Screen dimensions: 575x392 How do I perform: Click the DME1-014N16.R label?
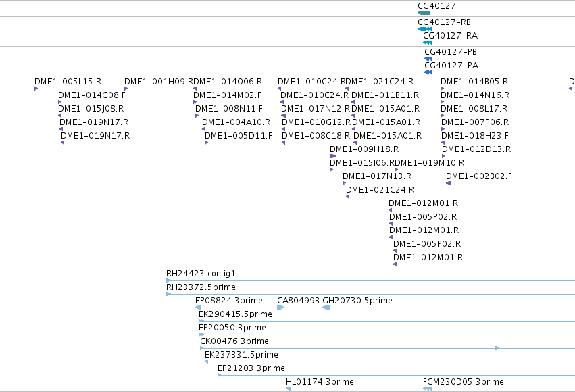[x=475, y=95]
